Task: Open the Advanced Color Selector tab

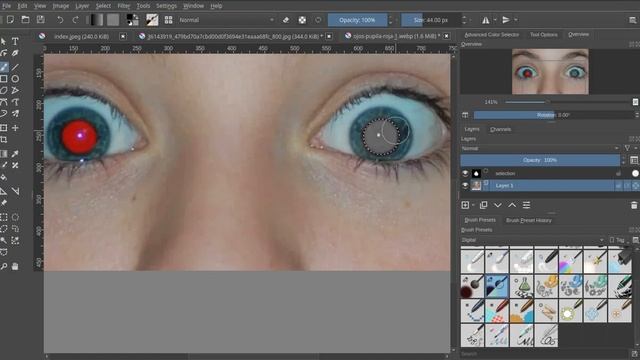Action: (x=492, y=35)
